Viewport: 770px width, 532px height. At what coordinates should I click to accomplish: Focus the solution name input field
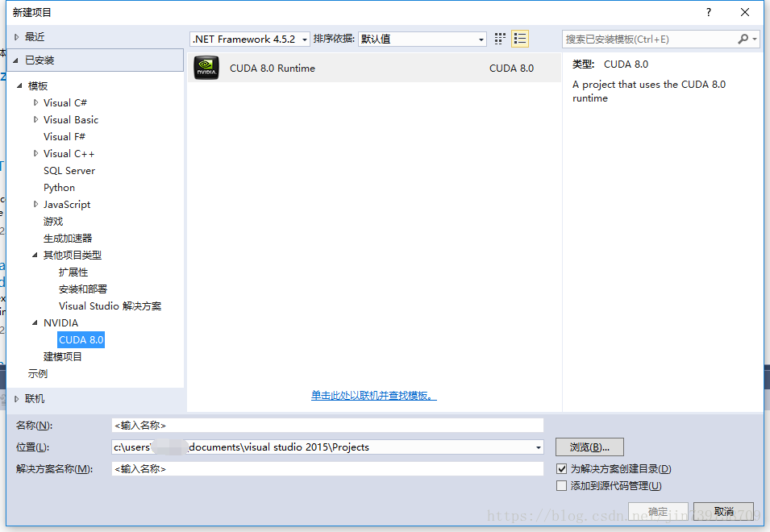[327, 468]
